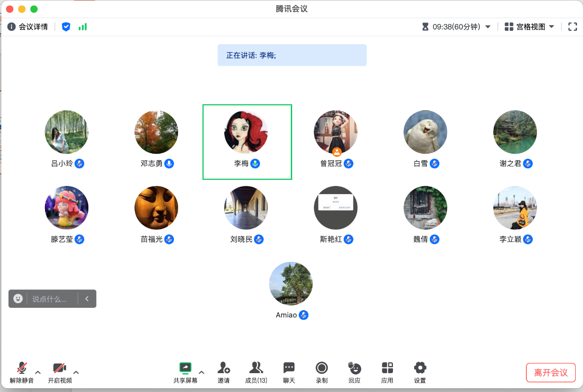The image size is (583, 392).
Task: Expand audio options arrow beside 解除静音
Action: point(38,372)
